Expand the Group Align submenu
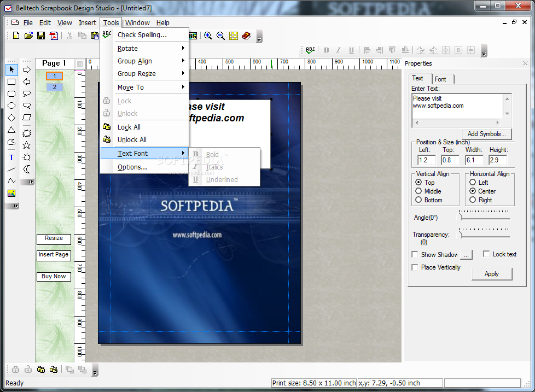Viewport: 535px width, 392px height. (x=151, y=61)
